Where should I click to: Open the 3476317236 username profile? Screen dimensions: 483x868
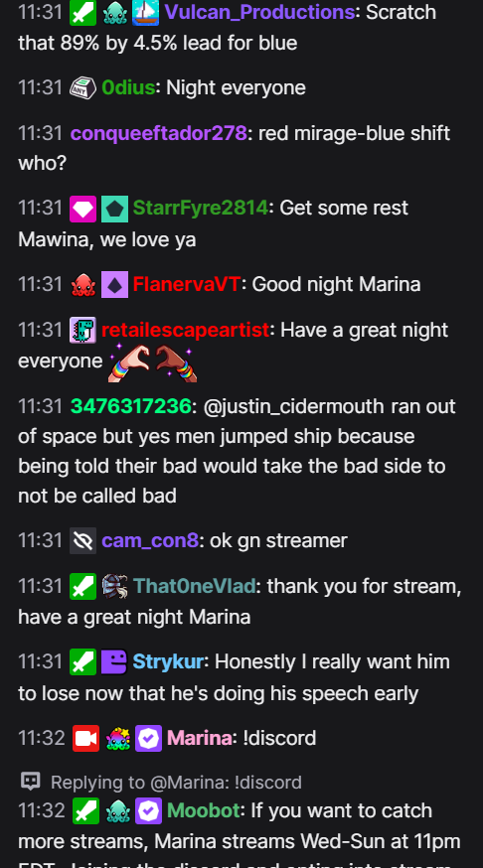pyautogui.click(x=131, y=406)
